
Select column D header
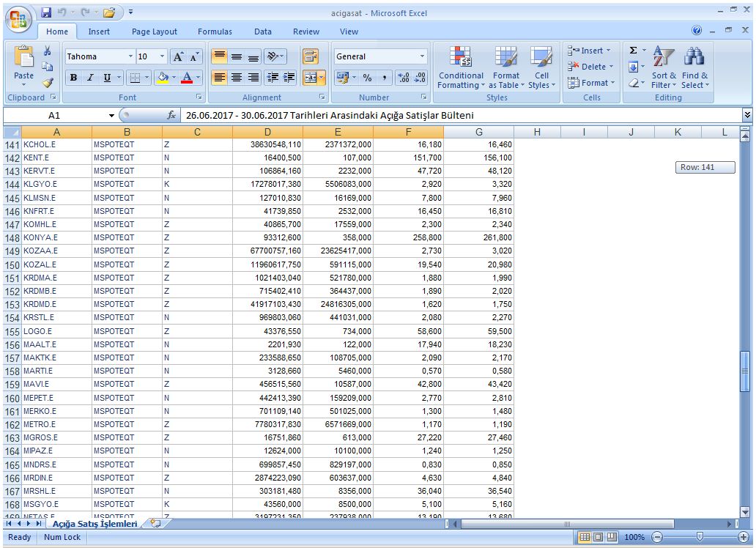(267, 132)
